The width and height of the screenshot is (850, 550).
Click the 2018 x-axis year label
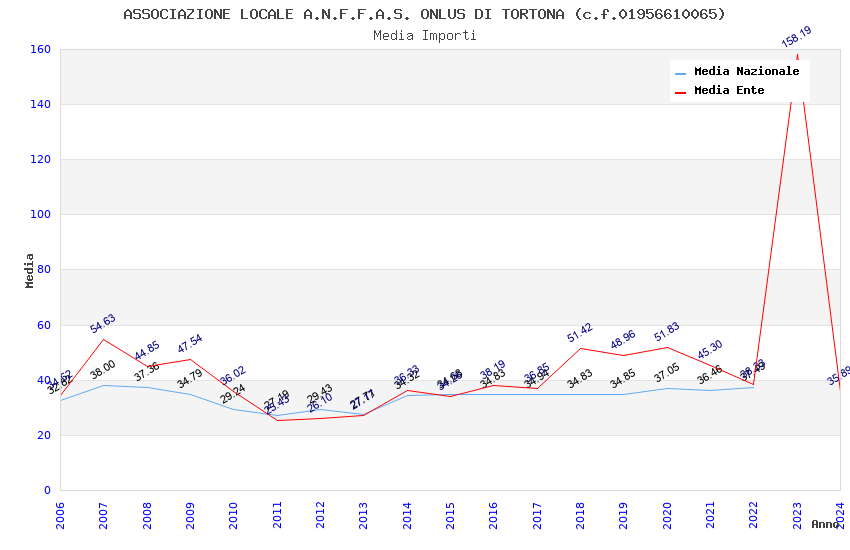pos(580,515)
